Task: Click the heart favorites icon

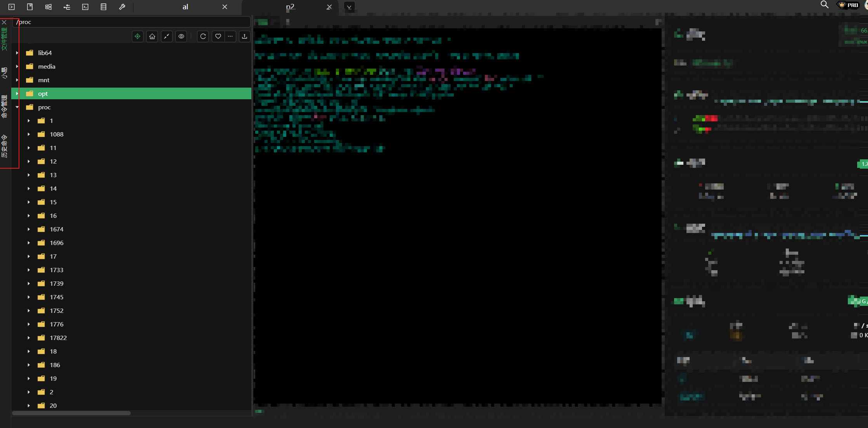Action: click(218, 36)
